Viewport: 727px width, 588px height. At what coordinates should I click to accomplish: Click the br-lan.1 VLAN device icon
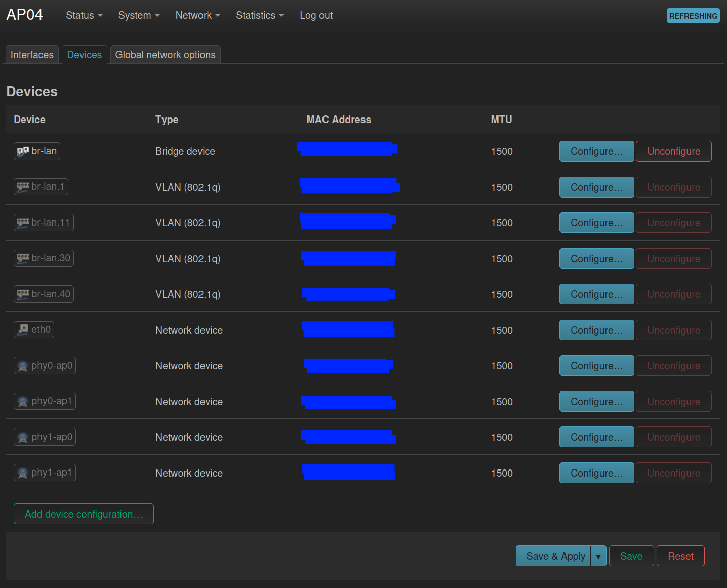23,187
